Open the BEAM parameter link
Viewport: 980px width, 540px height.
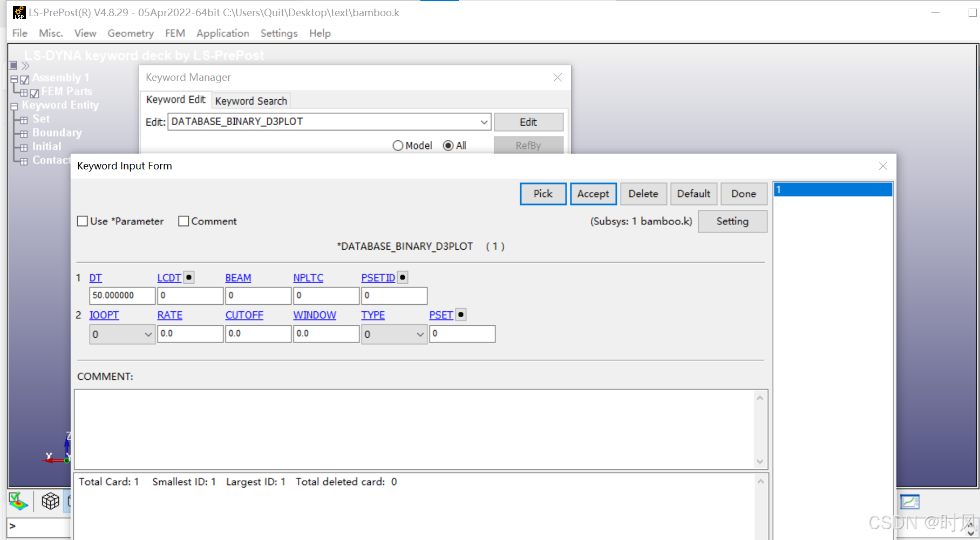click(238, 278)
